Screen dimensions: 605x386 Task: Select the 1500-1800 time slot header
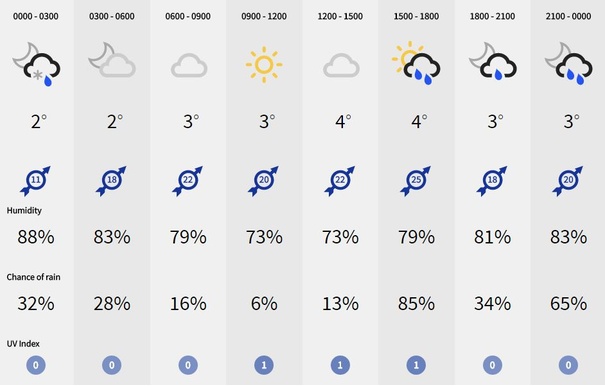[x=416, y=17]
